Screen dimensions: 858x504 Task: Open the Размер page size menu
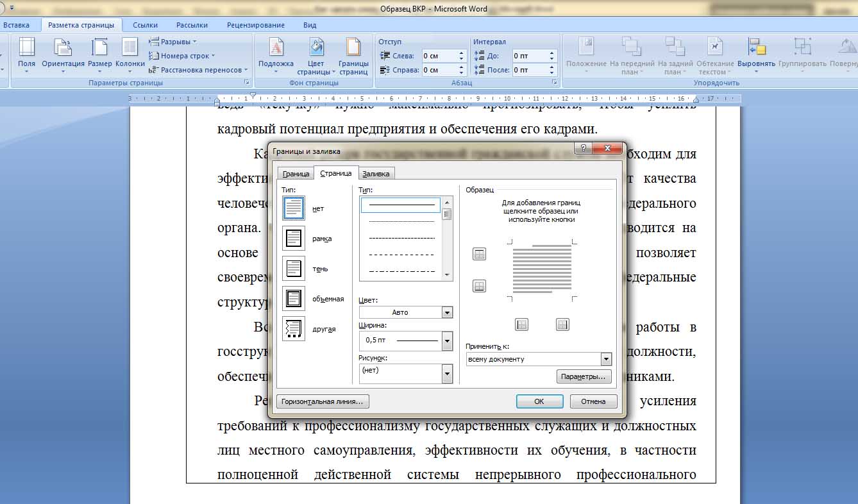pyautogui.click(x=99, y=55)
